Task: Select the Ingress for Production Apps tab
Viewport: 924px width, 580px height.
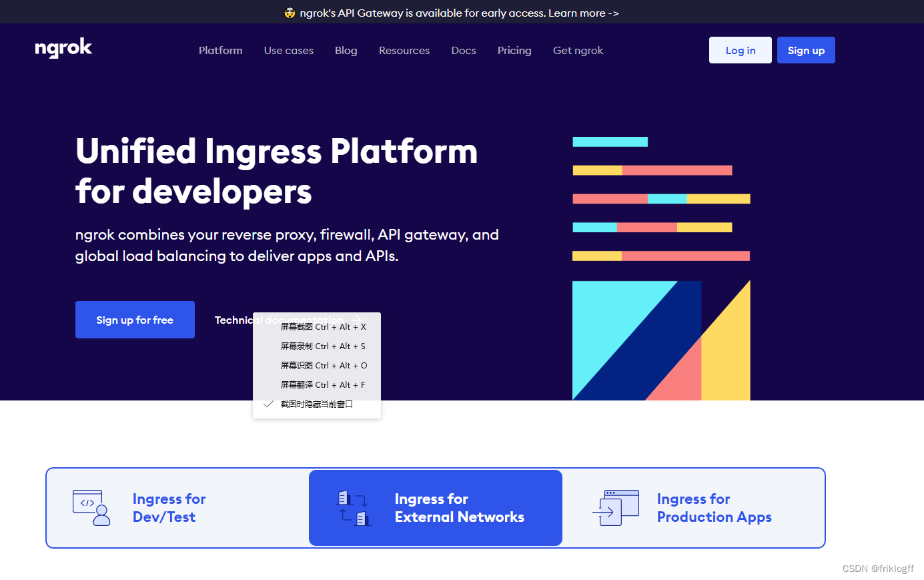Action: tap(693, 508)
